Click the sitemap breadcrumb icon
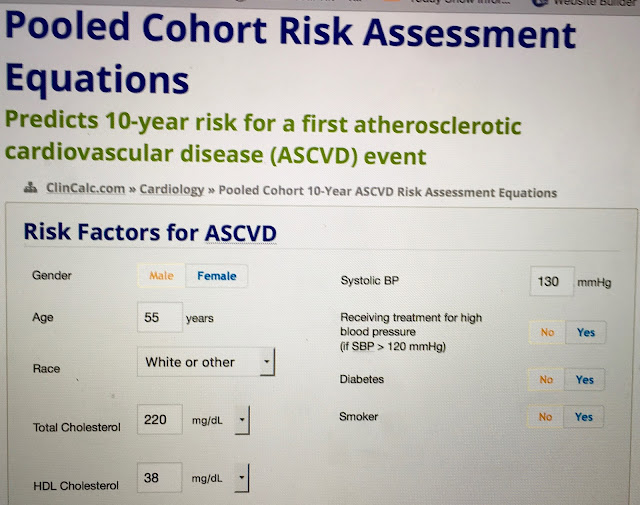 31,188
